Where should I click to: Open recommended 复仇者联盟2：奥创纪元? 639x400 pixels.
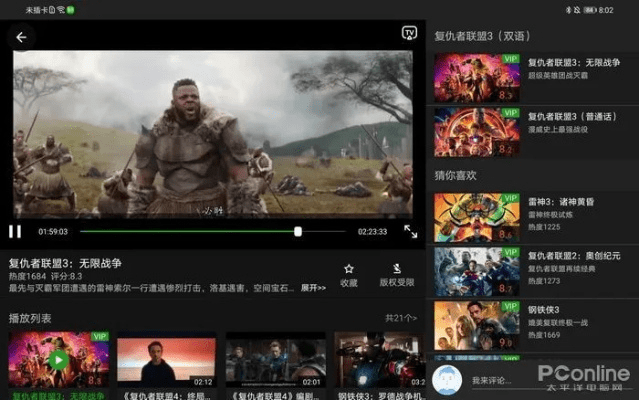click(531, 271)
